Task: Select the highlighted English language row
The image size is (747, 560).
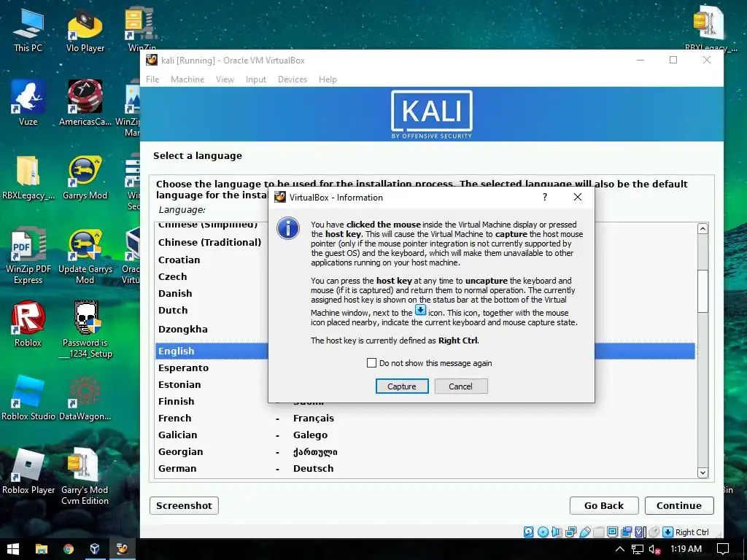Action: pos(425,351)
